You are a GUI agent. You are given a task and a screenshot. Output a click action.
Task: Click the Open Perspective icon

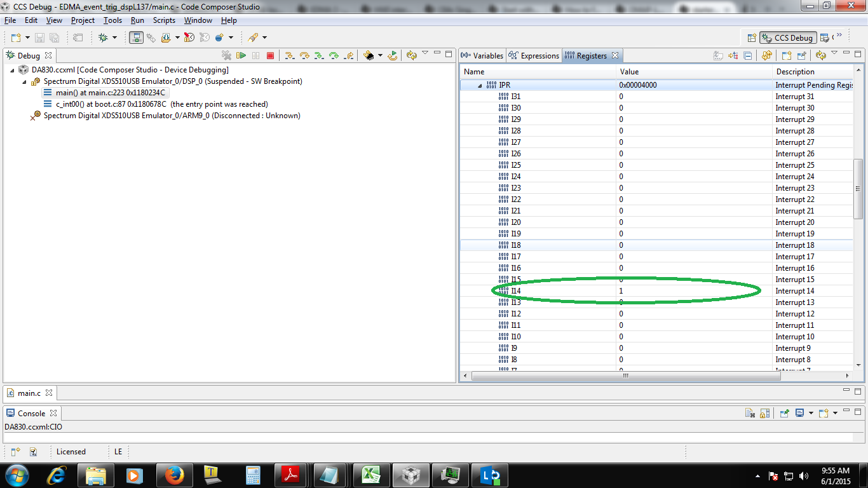[x=752, y=37]
